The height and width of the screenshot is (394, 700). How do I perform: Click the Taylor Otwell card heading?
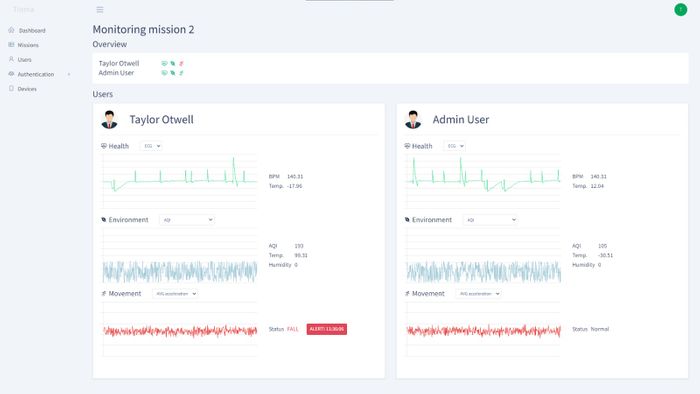(162, 120)
